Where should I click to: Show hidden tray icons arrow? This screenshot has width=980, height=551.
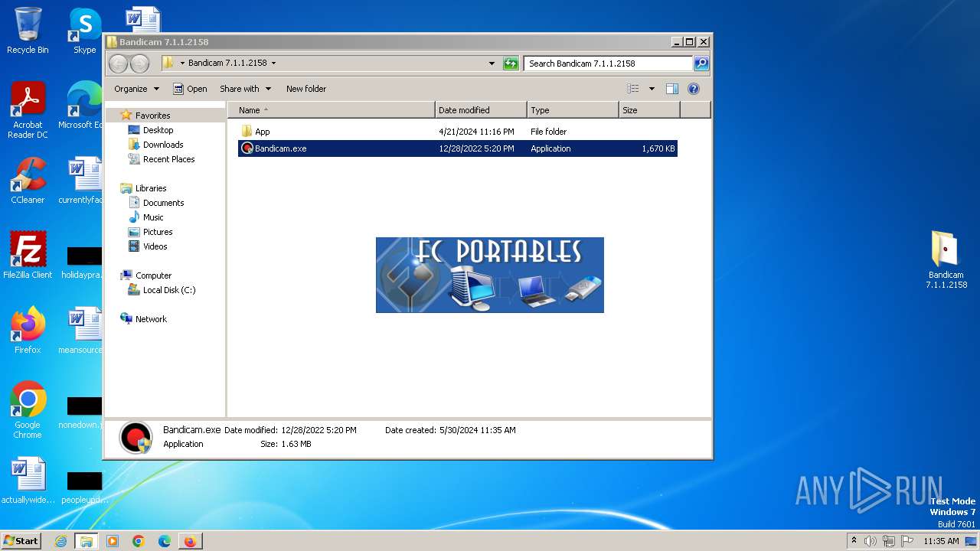pos(854,541)
